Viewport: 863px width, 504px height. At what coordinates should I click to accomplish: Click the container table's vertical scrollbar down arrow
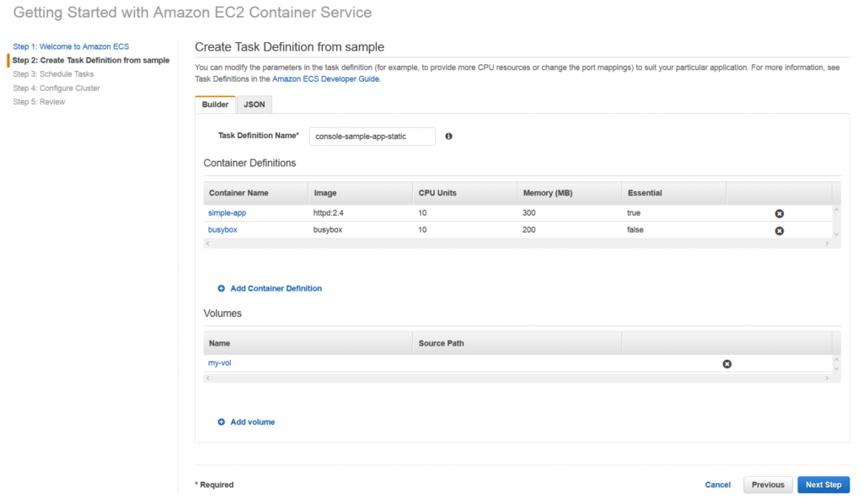click(x=836, y=234)
